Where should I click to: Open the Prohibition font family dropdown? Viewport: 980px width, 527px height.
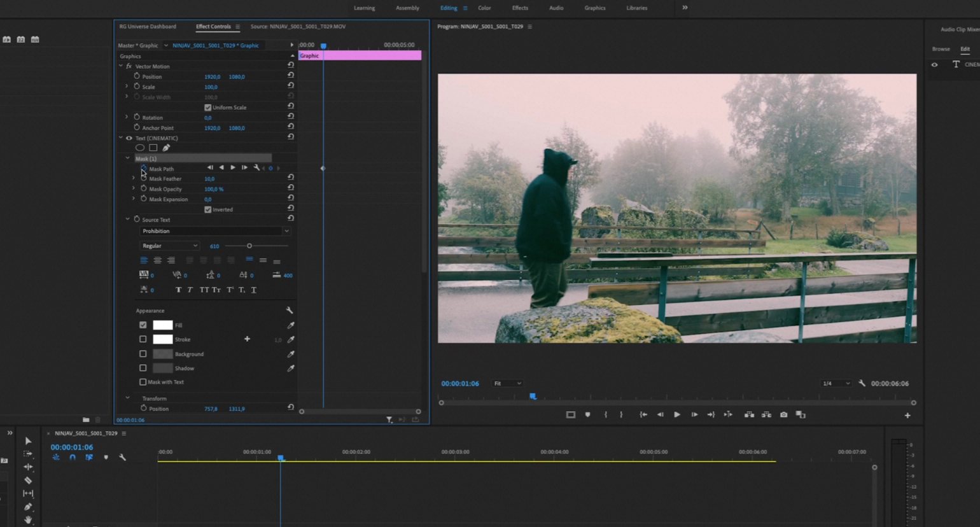215,231
